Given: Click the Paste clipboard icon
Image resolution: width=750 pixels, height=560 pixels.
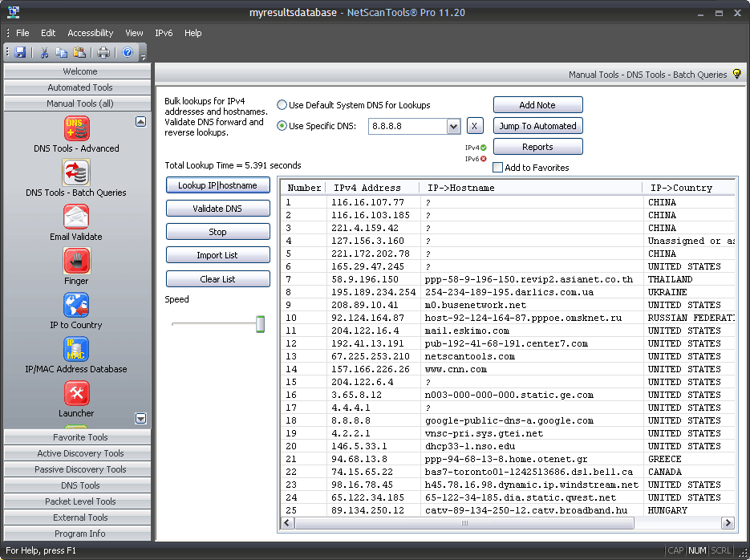Looking at the screenshot, I should [x=79, y=52].
